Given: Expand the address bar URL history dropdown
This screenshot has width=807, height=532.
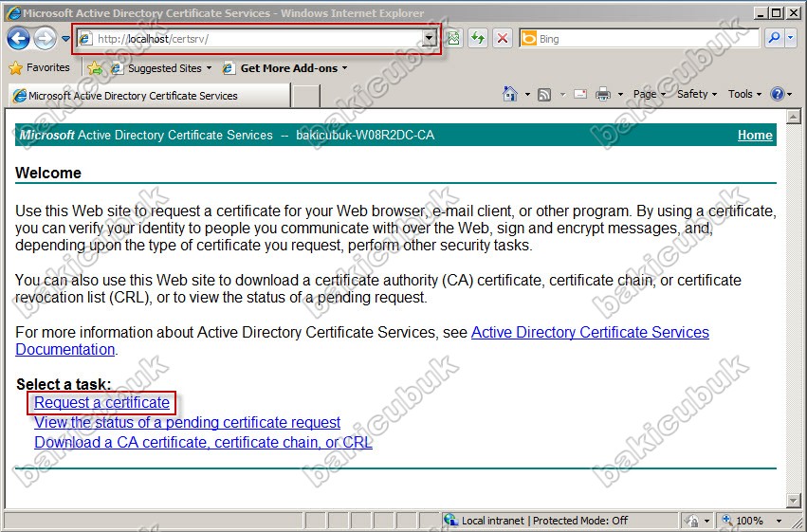Looking at the screenshot, I should [x=430, y=39].
